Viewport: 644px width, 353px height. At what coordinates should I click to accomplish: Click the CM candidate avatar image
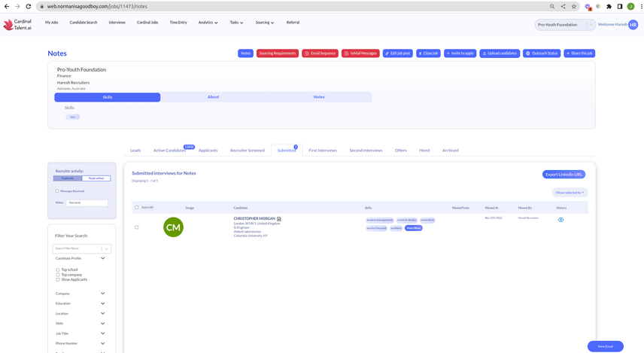click(x=173, y=227)
